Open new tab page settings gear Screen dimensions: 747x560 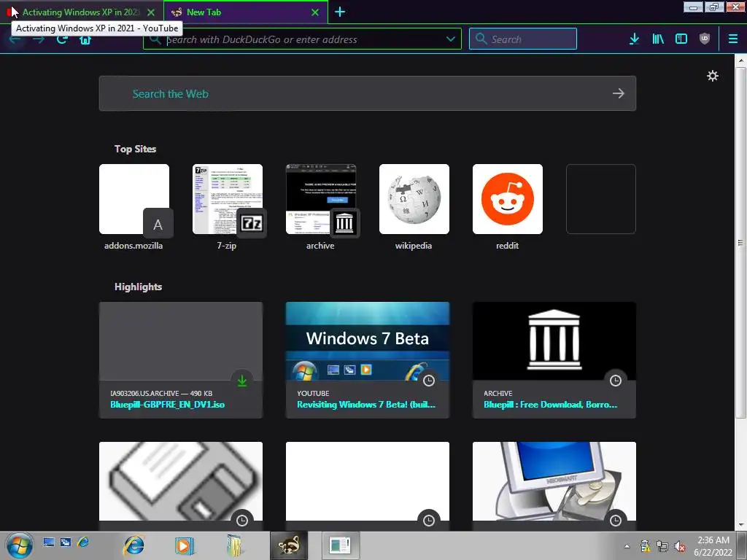click(713, 76)
